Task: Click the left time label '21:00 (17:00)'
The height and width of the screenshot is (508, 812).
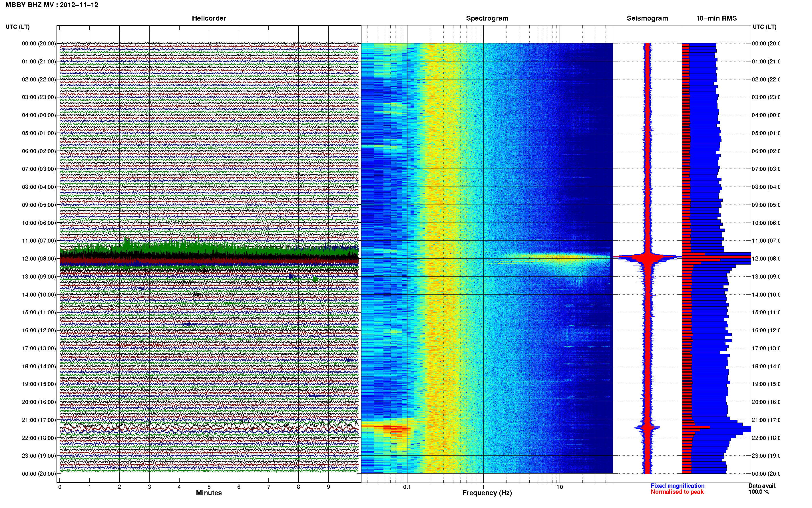Action: pyautogui.click(x=39, y=420)
